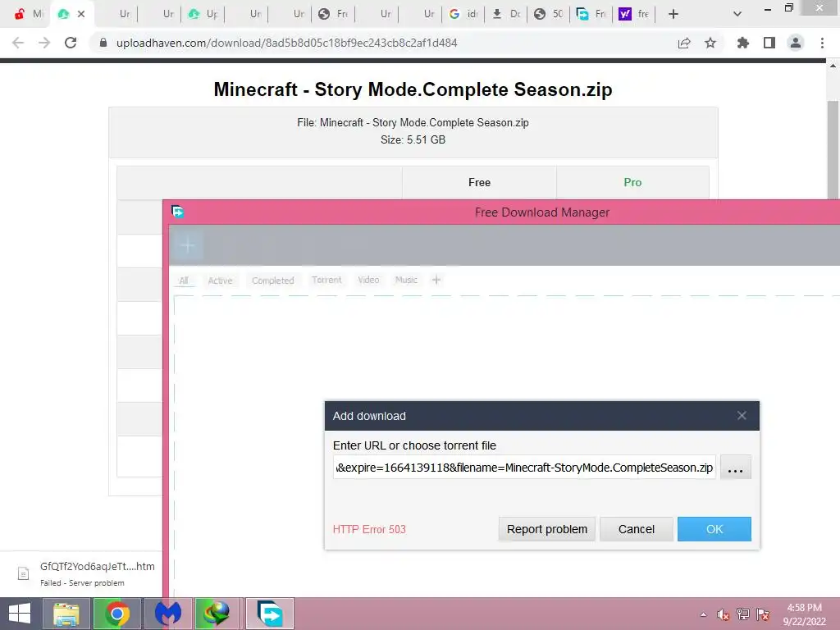This screenshot has height=630, width=840.
Task: Switch to the Completed downloads tab
Action: point(272,281)
